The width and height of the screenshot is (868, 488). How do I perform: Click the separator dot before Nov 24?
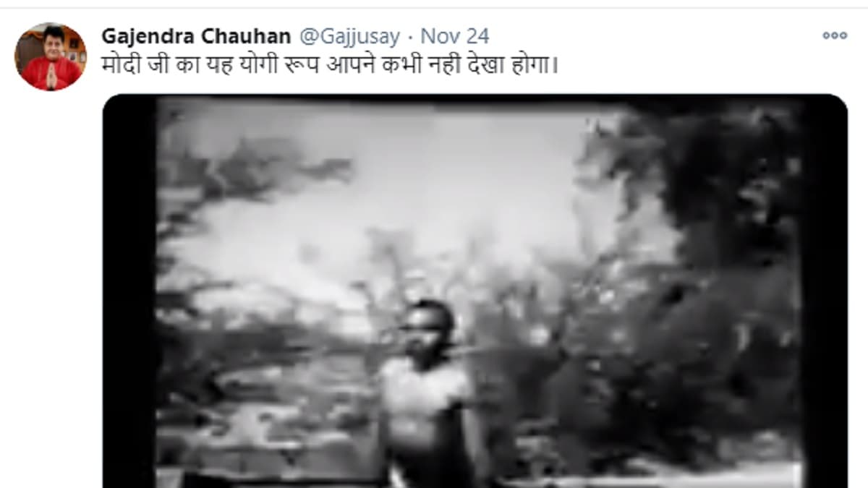click(x=410, y=36)
